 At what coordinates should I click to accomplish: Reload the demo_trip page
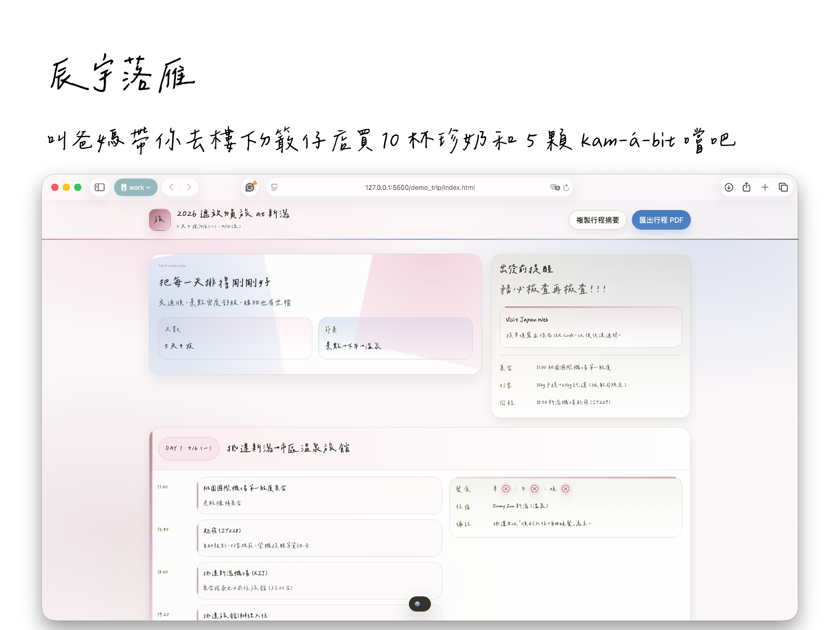click(566, 187)
